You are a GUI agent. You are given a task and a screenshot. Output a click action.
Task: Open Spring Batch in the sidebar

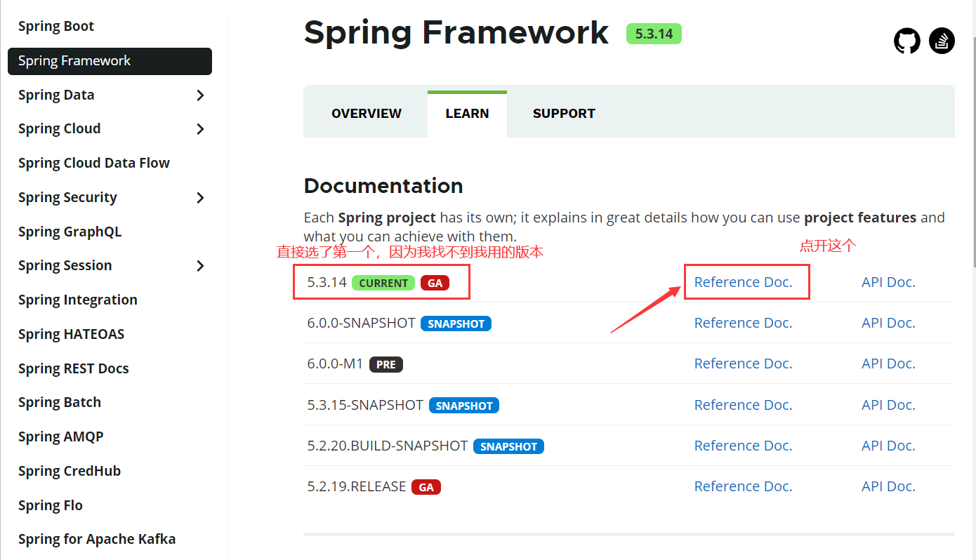[x=60, y=403]
